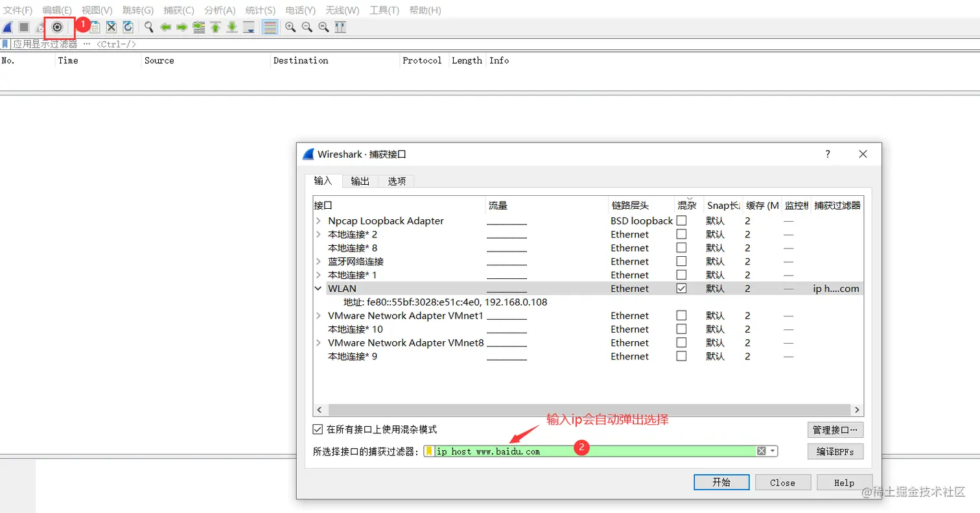Collapse the WLAN interface row

pos(318,289)
